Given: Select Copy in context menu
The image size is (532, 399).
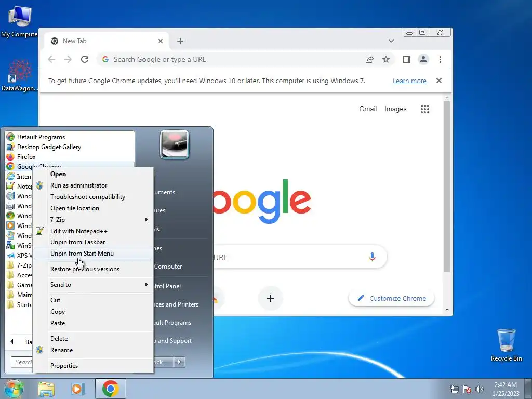Looking at the screenshot, I should click(x=94, y=312).
